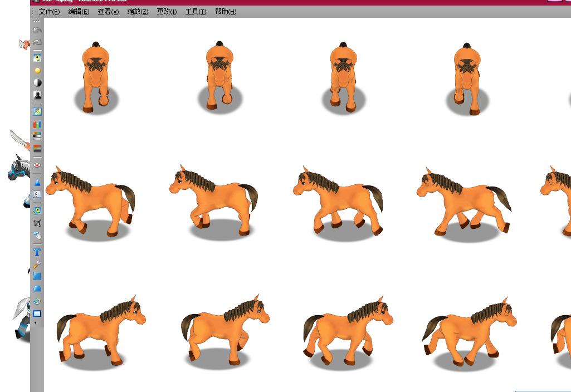Select the red-to-gray gradient square tool
571x392 pixels.
click(37, 149)
